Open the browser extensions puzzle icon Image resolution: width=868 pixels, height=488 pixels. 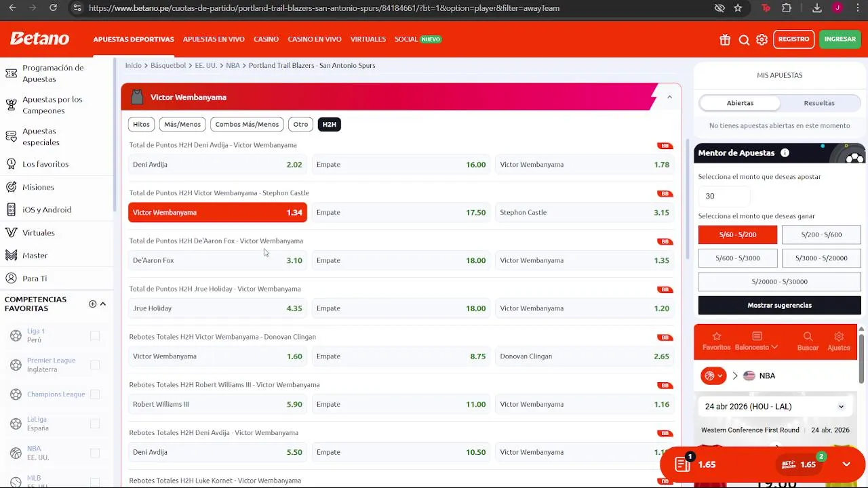(787, 8)
